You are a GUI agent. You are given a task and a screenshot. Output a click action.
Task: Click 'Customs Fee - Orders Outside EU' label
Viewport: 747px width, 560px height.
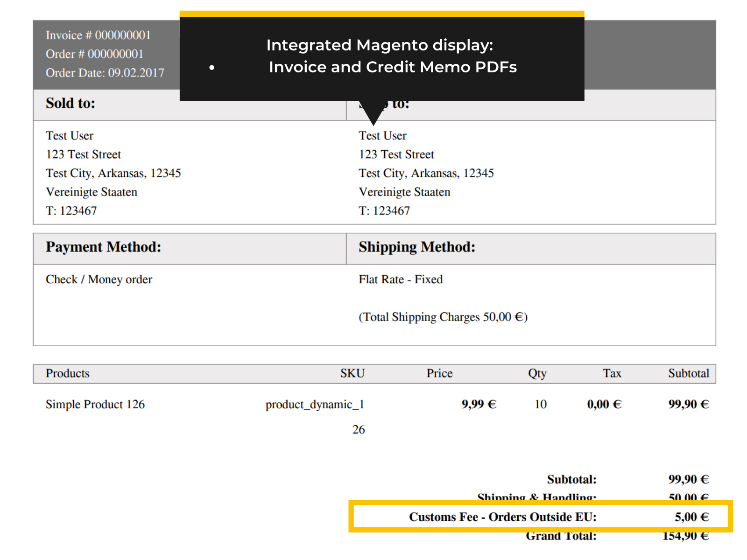pos(502,517)
